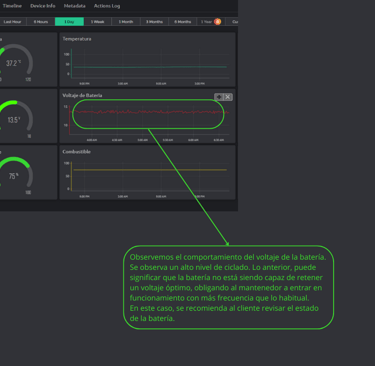Viewport: 375px width, 366px height.
Task: Set time range to 1 Month
Action: (126, 22)
